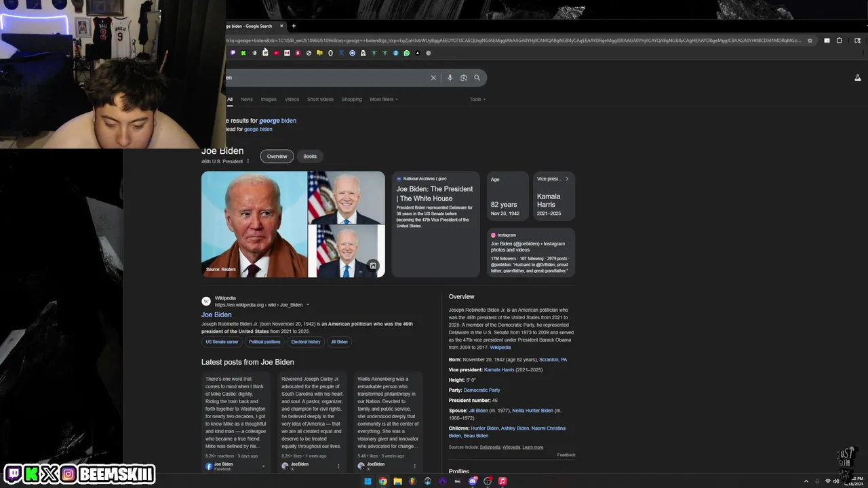Switch to the Shopping results tab
Image resolution: width=868 pixels, height=488 pixels.
351,100
